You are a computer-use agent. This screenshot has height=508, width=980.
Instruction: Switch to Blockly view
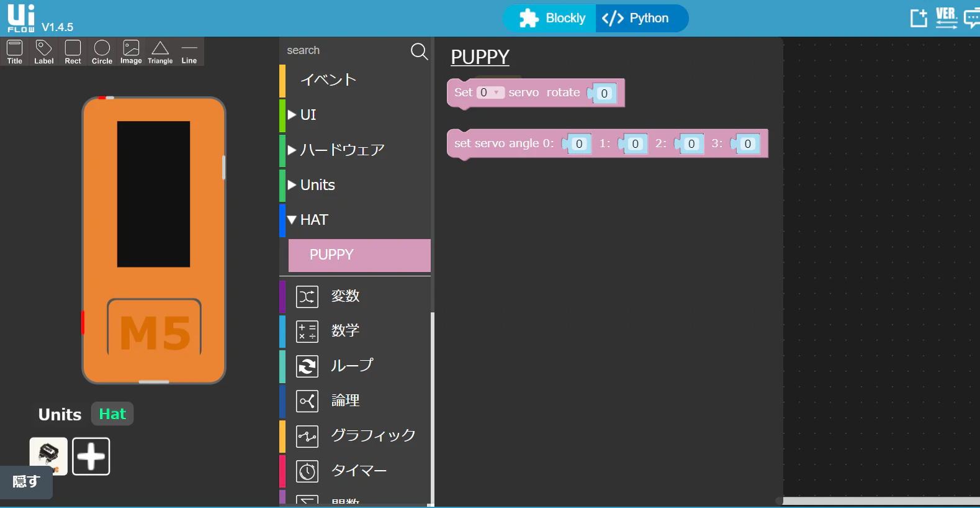(x=551, y=18)
